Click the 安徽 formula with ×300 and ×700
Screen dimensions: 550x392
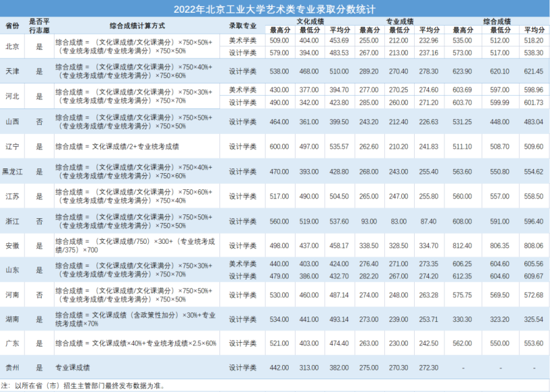point(135,246)
